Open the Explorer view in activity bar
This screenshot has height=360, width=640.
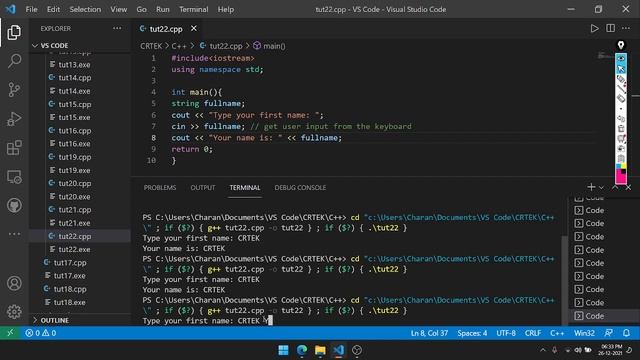point(14,32)
